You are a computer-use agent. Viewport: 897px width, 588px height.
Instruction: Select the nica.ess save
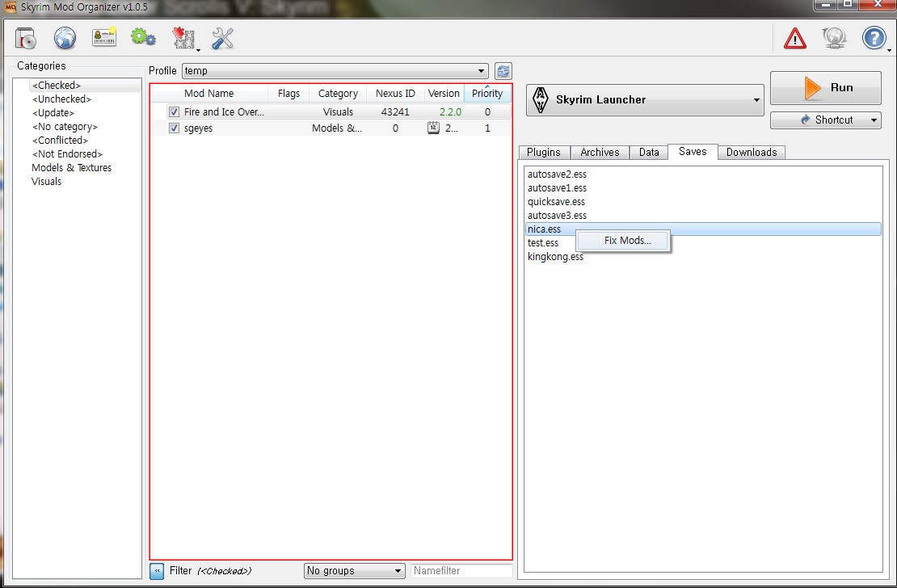click(703, 229)
